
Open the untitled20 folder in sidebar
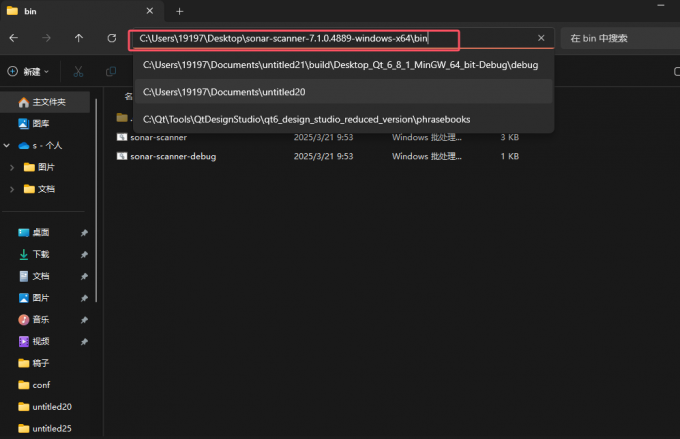(x=45, y=406)
